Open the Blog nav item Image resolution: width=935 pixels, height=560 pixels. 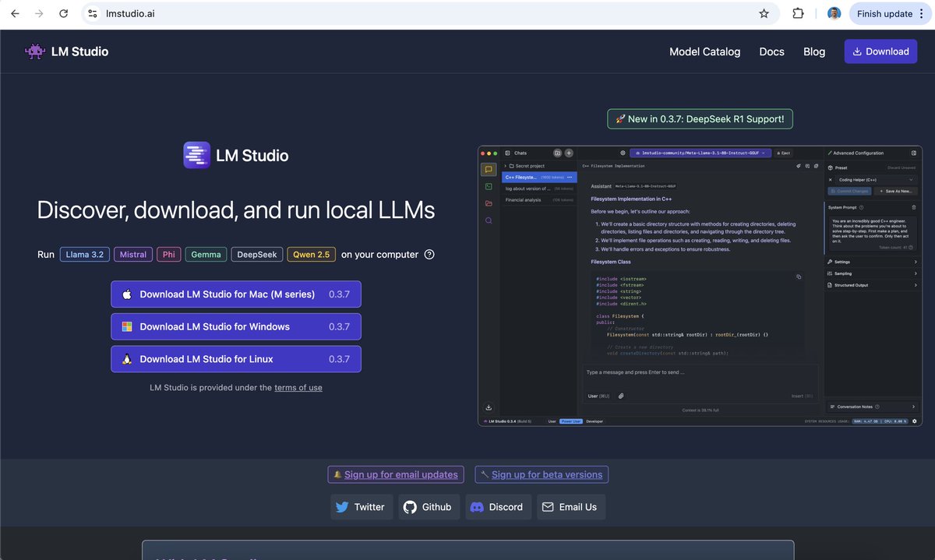(814, 51)
